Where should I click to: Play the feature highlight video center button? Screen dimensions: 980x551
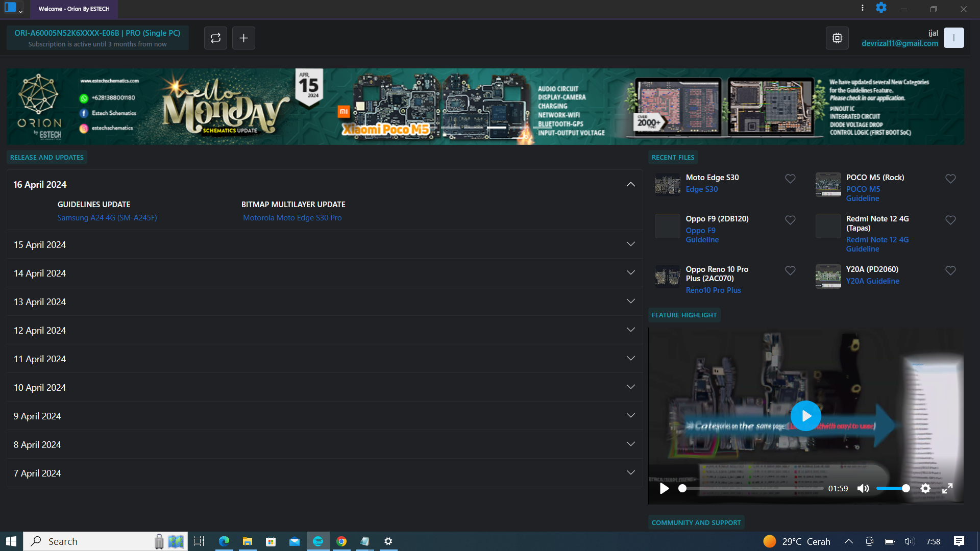(x=805, y=416)
